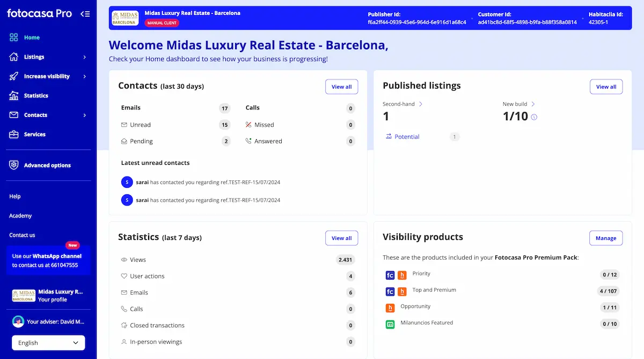The height and width of the screenshot is (359, 644).
Task: Click the Milanuncios green icon
Action: tap(390, 324)
